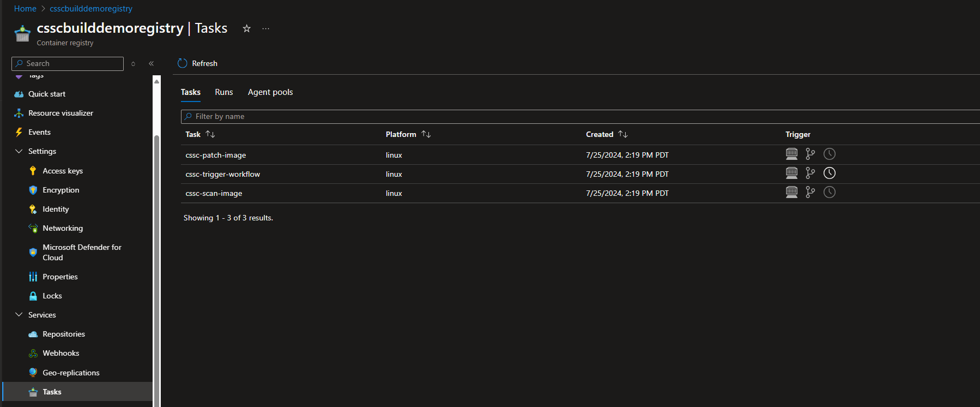This screenshot has width=980, height=407.
Task: Open the cssc-patch-image task
Action: 216,155
